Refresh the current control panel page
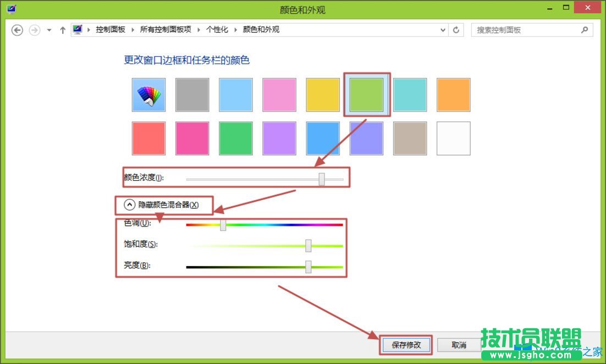606x364 pixels. pyautogui.click(x=456, y=30)
